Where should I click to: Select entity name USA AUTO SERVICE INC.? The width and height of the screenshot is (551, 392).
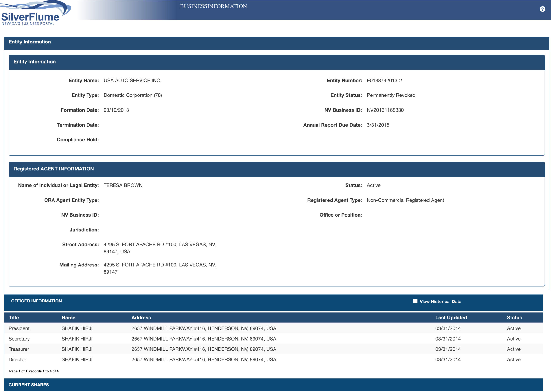tap(133, 80)
